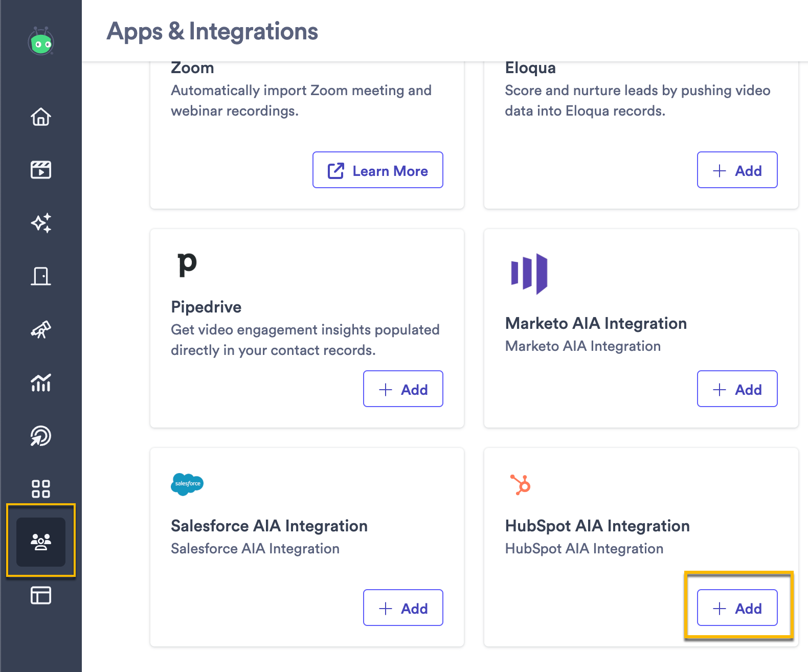Click 'Get video engagement insights' description
The height and width of the screenshot is (672, 808).
pyautogui.click(x=305, y=340)
